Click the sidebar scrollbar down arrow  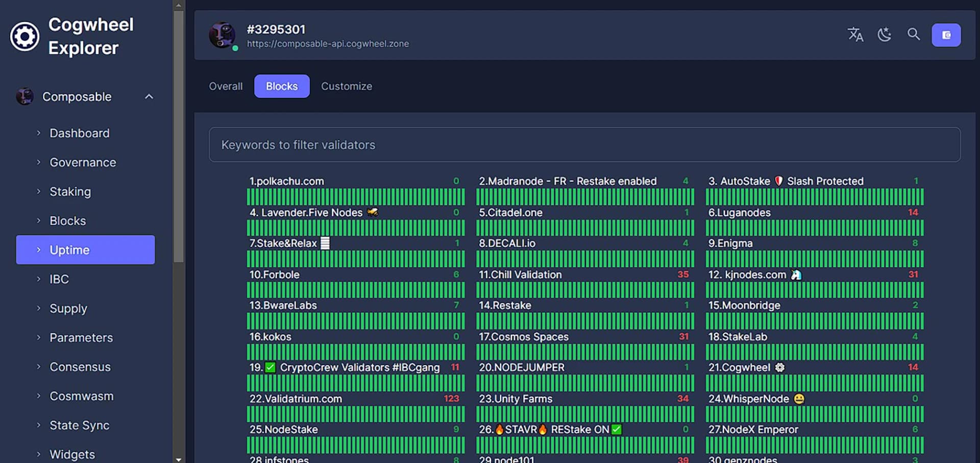178,459
